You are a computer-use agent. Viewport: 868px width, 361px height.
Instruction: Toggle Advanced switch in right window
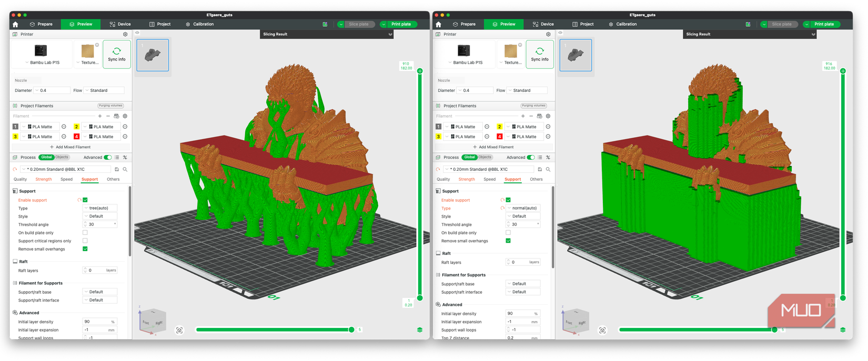pyautogui.click(x=531, y=157)
